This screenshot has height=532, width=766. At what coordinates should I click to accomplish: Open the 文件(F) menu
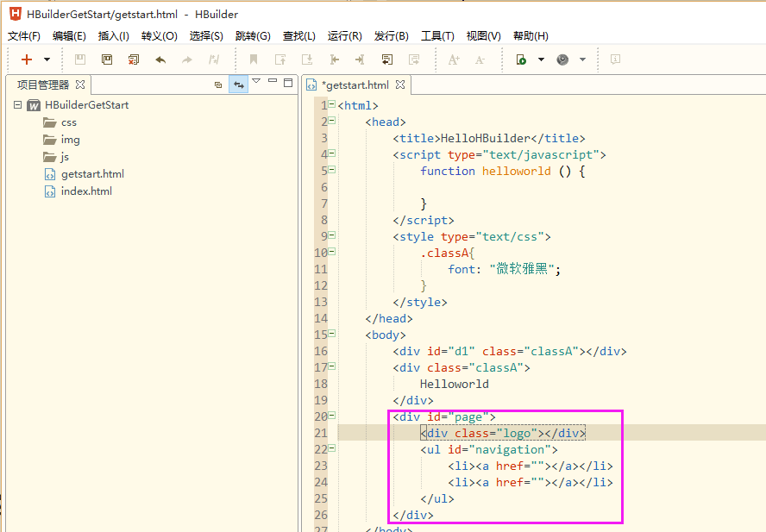point(24,36)
